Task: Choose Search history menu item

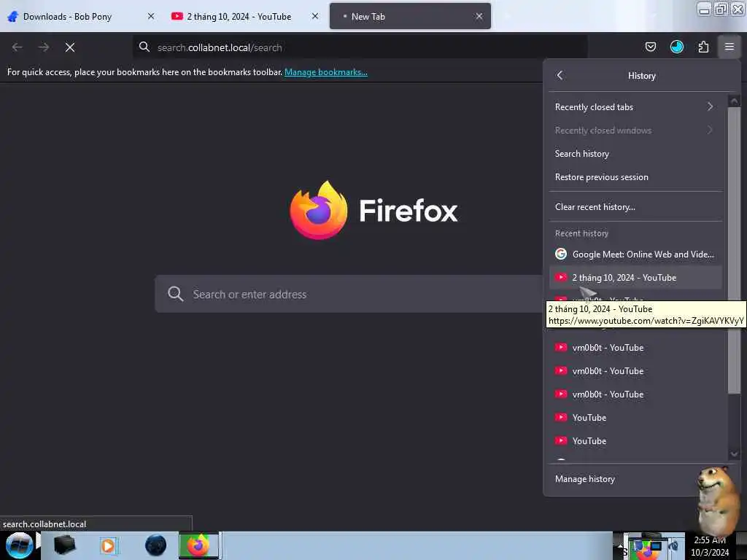Action: click(x=635, y=153)
